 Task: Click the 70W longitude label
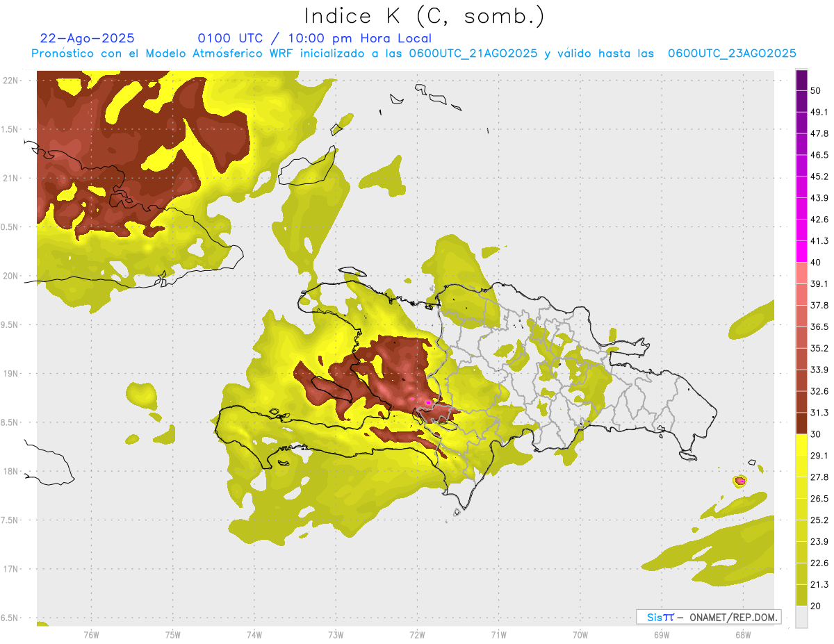tap(580, 634)
